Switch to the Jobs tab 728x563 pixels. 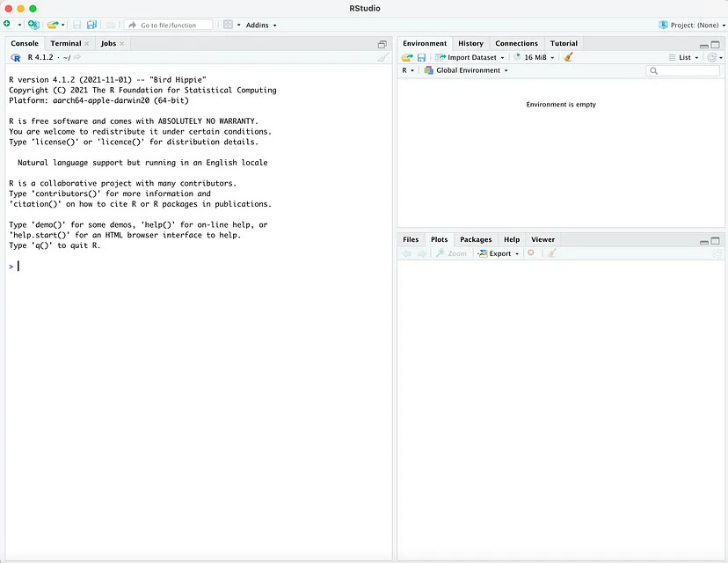click(x=108, y=43)
